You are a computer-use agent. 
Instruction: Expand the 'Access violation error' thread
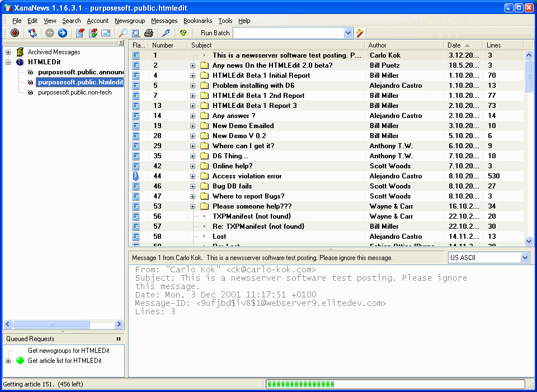pos(193,176)
